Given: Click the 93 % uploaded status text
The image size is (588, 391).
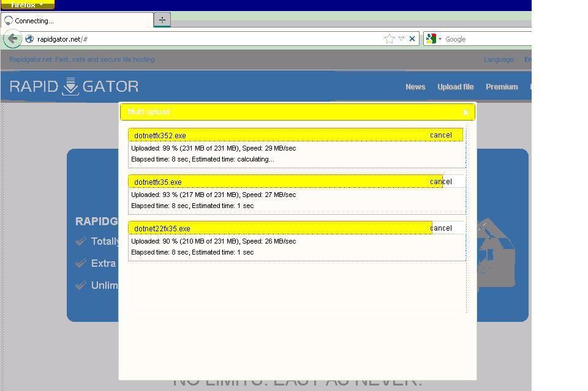Looking at the screenshot, I should click(213, 195).
